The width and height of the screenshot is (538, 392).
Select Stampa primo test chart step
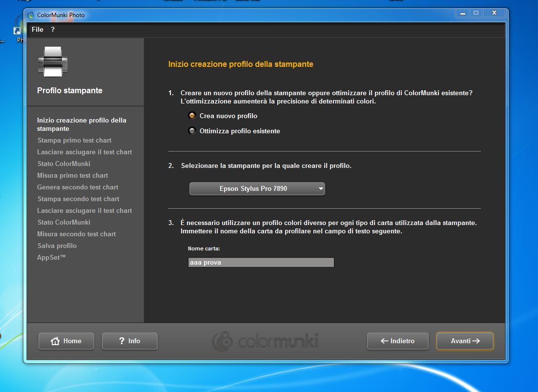click(x=75, y=140)
